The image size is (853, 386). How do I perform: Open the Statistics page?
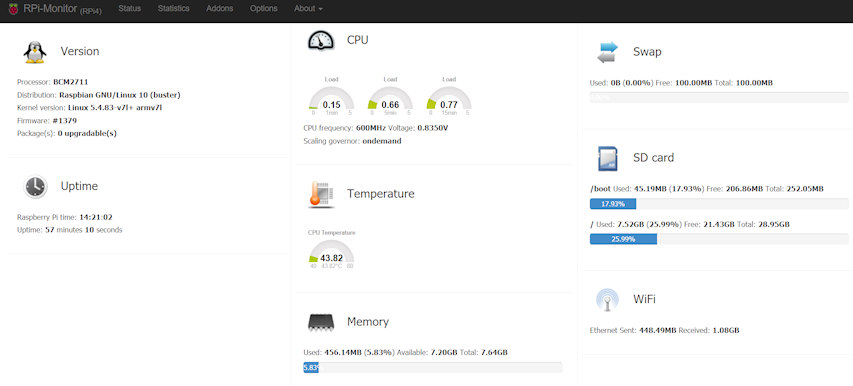pyautogui.click(x=174, y=9)
